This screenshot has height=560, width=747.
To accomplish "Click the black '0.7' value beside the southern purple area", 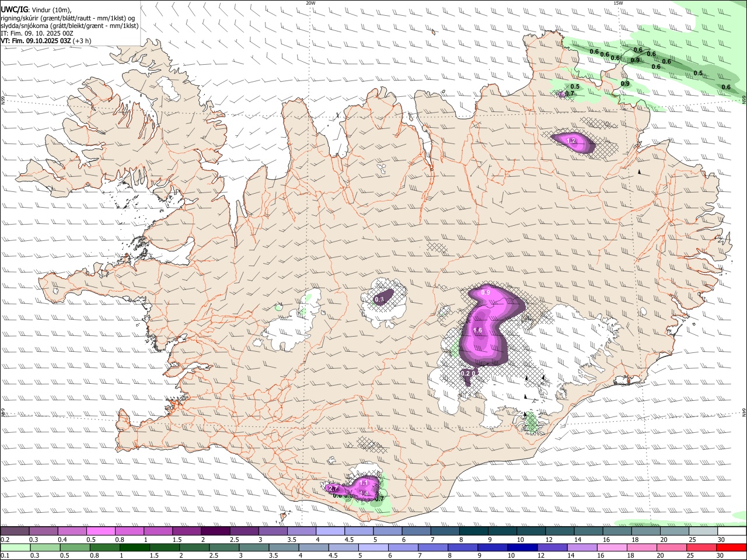I will point(379,499).
